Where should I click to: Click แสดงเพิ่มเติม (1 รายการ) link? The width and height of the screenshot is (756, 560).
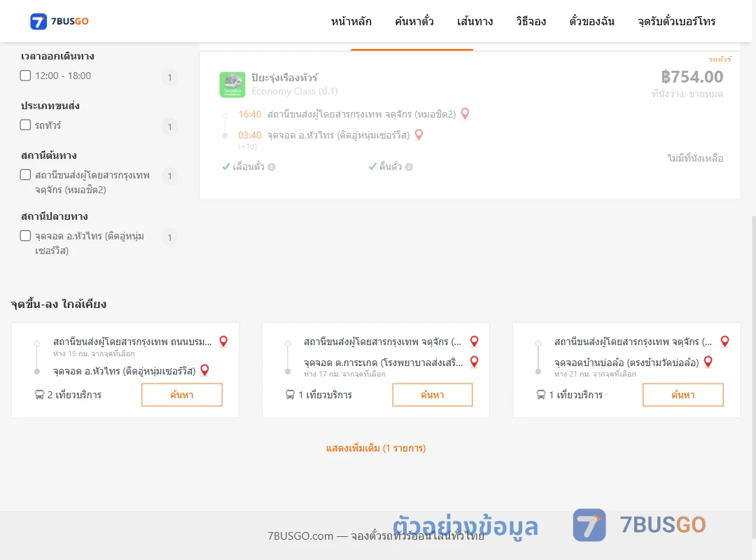(376, 448)
